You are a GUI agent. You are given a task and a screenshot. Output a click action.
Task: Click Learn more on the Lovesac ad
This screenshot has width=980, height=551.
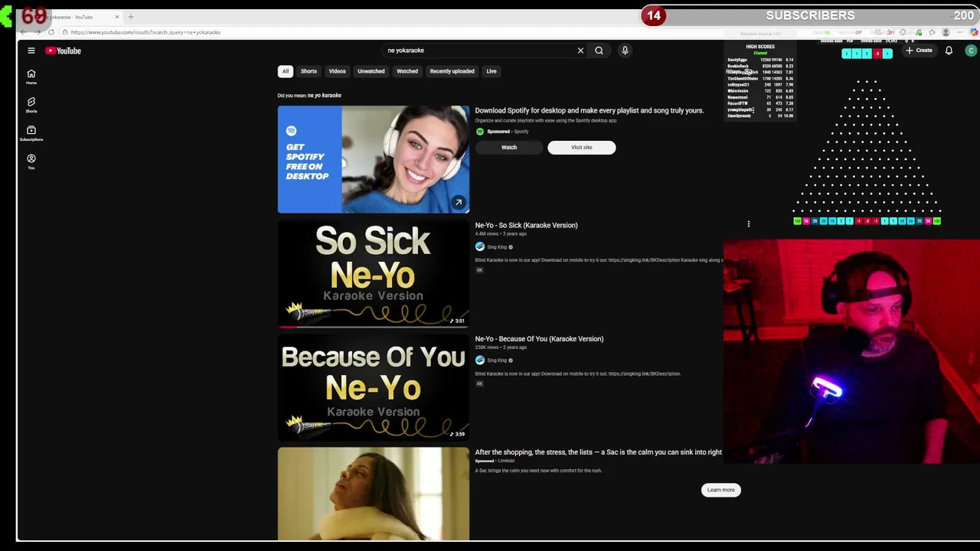coord(720,490)
